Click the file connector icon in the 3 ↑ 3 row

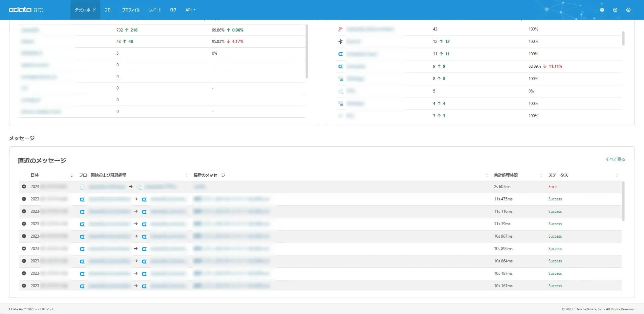point(340,116)
